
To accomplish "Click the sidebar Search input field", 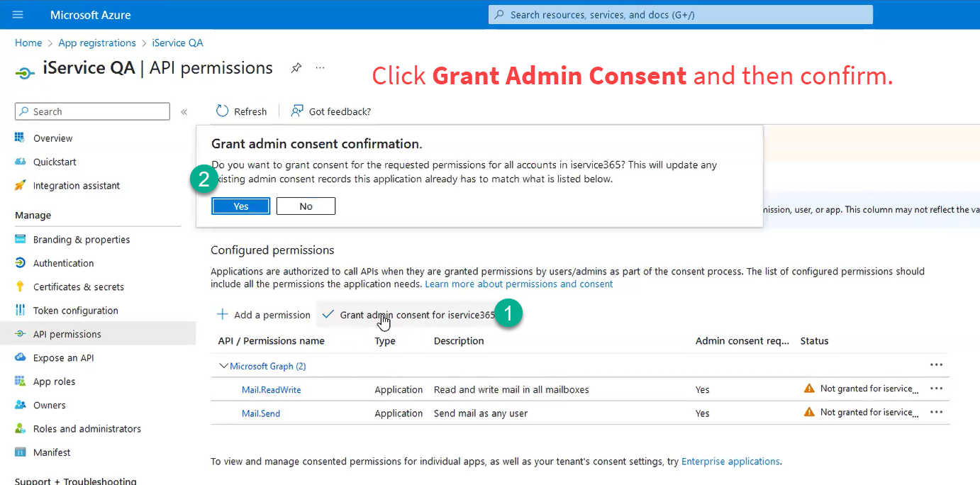I will point(92,111).
